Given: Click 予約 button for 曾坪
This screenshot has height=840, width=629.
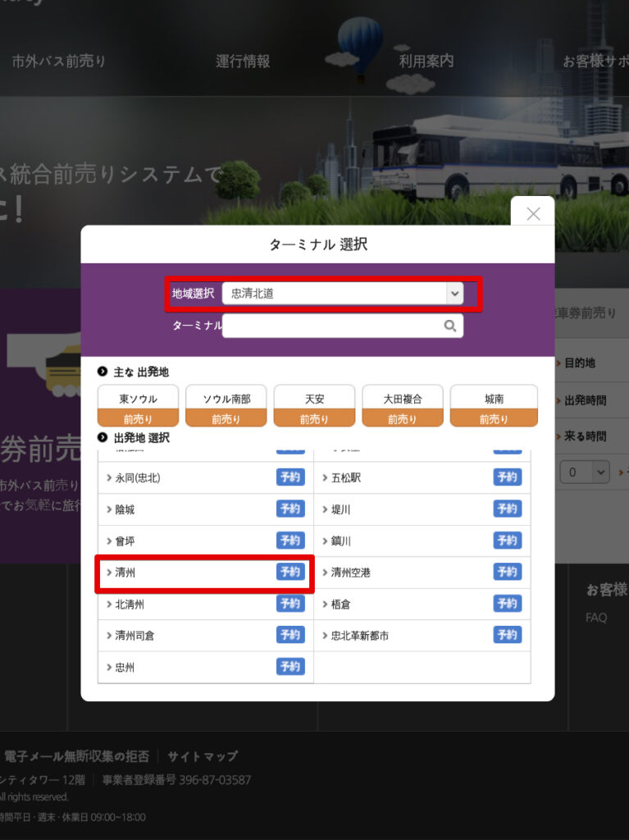Looking at the screenshot, I should (290, 541).
